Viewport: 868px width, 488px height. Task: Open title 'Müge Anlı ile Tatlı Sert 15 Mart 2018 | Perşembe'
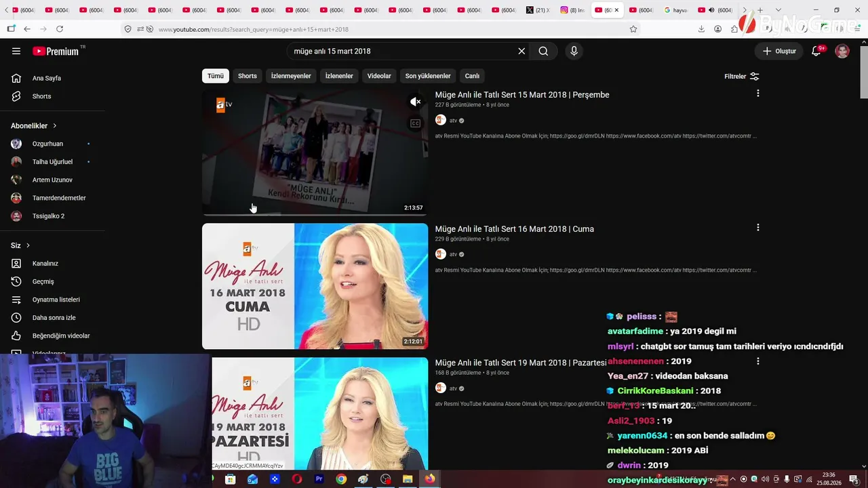pos(522,95)
